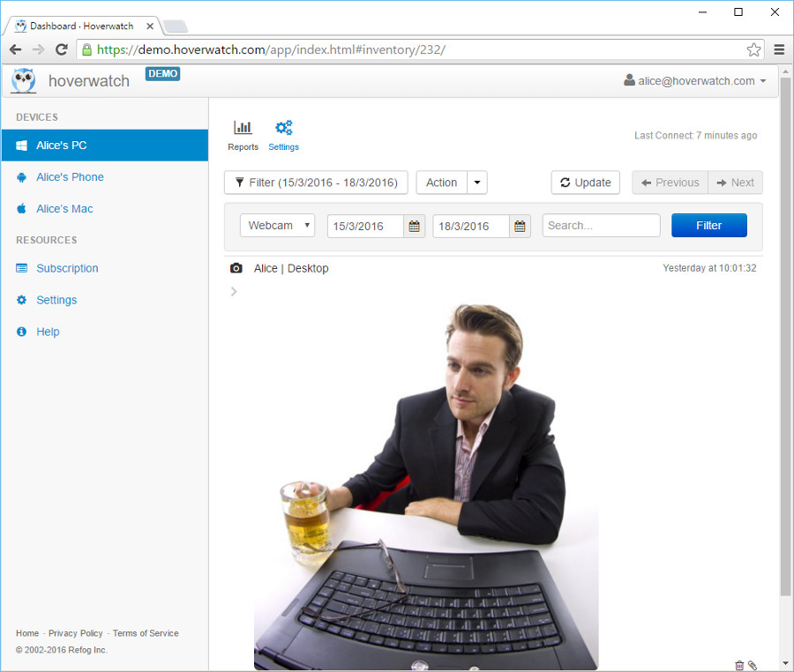
Task: Open calendar picker for start date 15/3/2016
Action: point(415,226)
